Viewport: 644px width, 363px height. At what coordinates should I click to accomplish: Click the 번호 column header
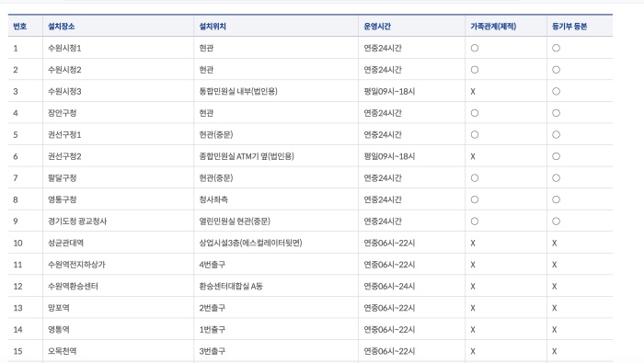click(25, 26)
